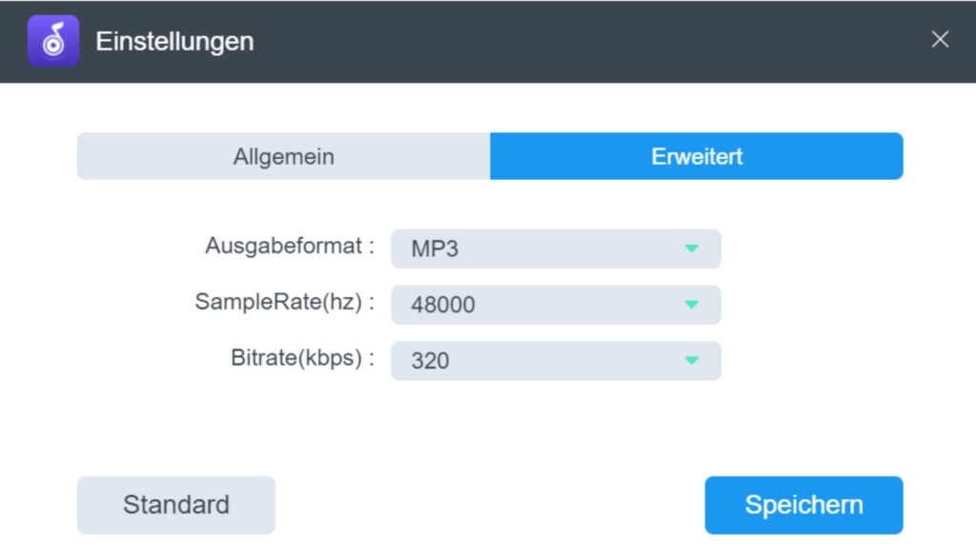Click the purple music note app icon
976x560 pixels.
coord(53,40)
